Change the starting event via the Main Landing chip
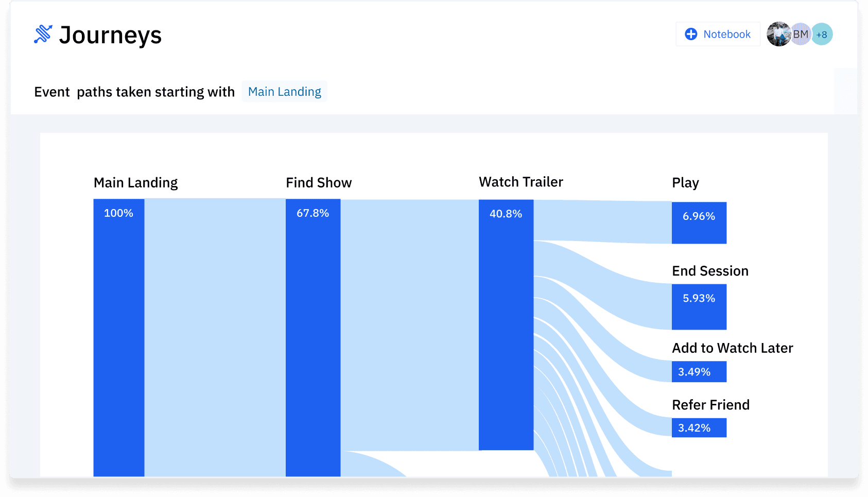The width and height of the screenshot is (868, 497). point(284,91)
